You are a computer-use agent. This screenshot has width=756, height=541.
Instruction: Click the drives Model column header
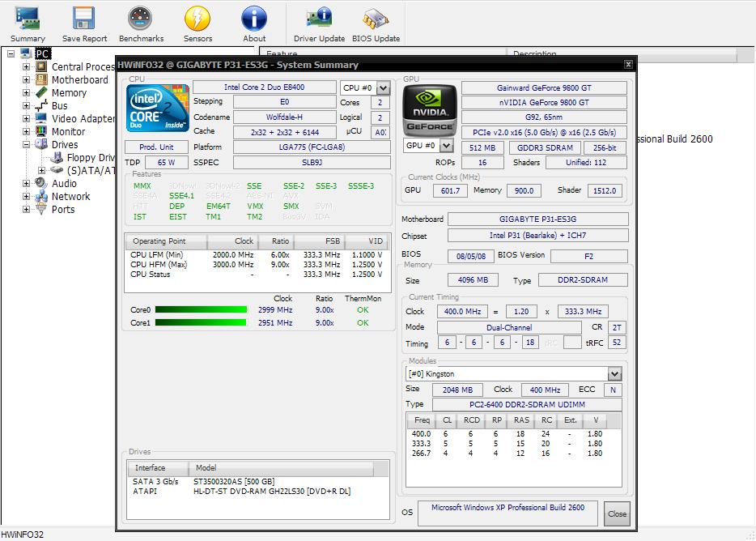coord(281,468)
